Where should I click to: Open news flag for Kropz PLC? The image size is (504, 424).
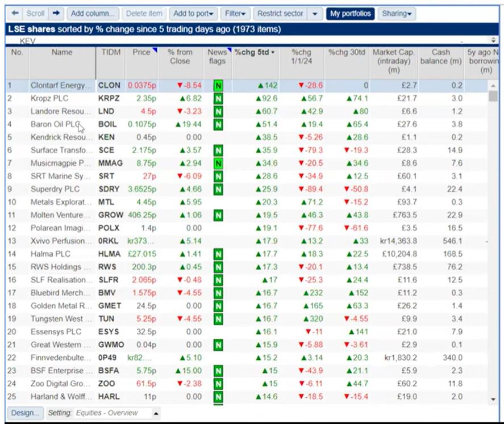point(218,99)
